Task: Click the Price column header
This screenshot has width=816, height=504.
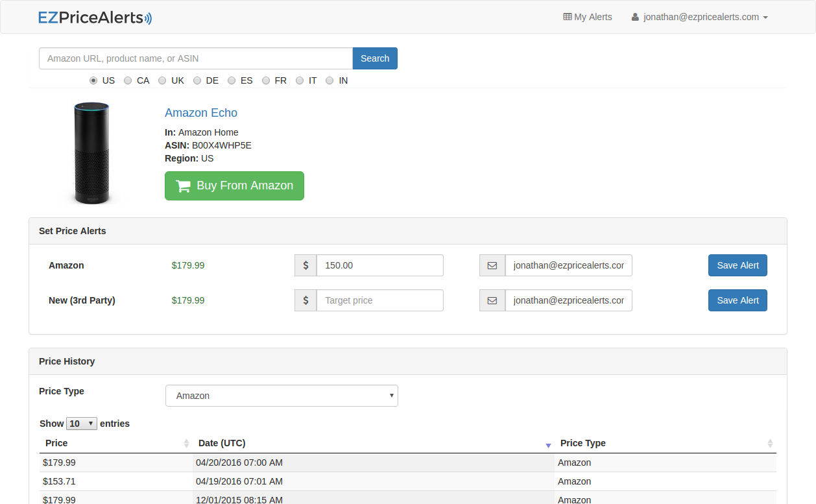Action: pyautogui.click(x=116, y=443)
